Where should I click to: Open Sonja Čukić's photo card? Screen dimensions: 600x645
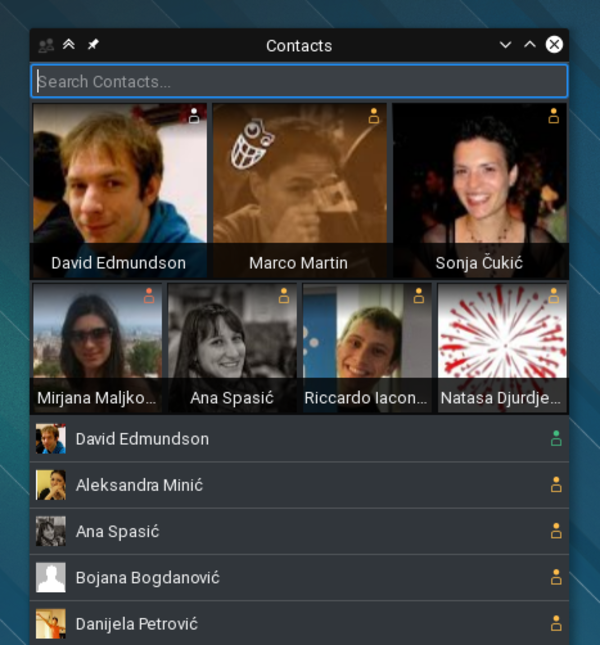[480, 191]
